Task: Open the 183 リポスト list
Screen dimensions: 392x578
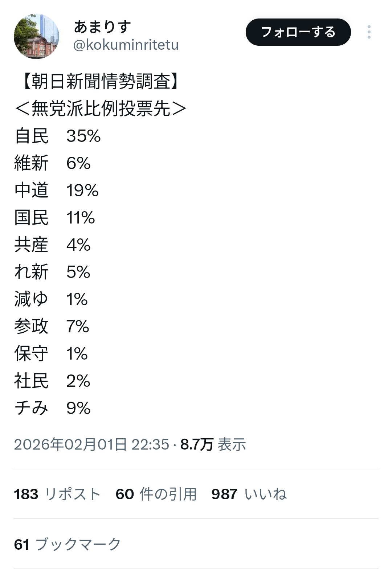Action: tap(57, 494)
